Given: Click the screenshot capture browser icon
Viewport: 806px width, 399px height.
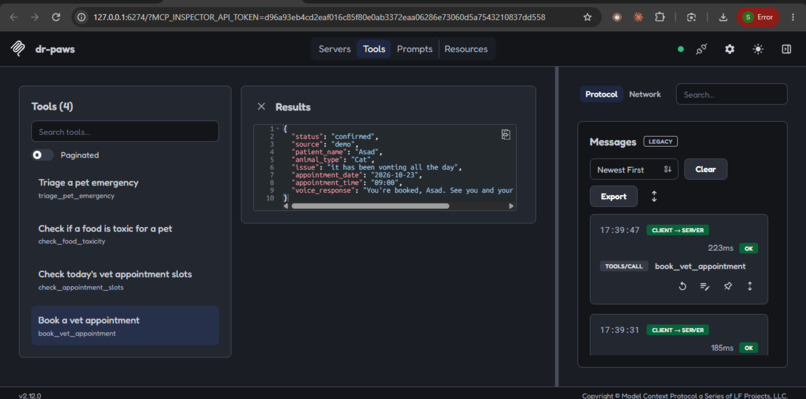Looking at the screenshot, I should [x=691, y=17].
